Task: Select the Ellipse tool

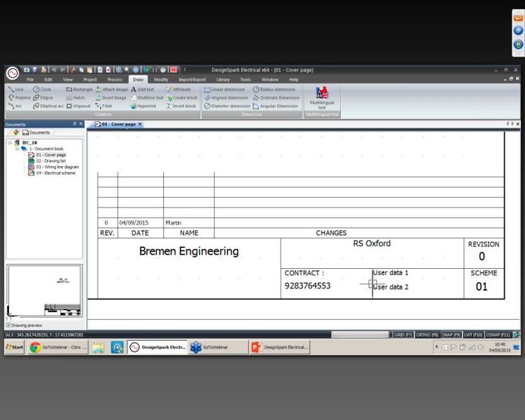Action: 43,98
